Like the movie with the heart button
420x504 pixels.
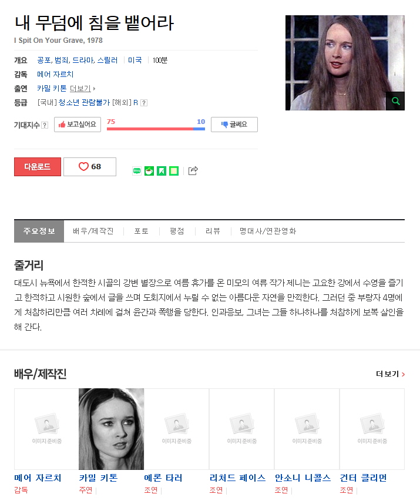pyautogui.click(x=90, y=166)
